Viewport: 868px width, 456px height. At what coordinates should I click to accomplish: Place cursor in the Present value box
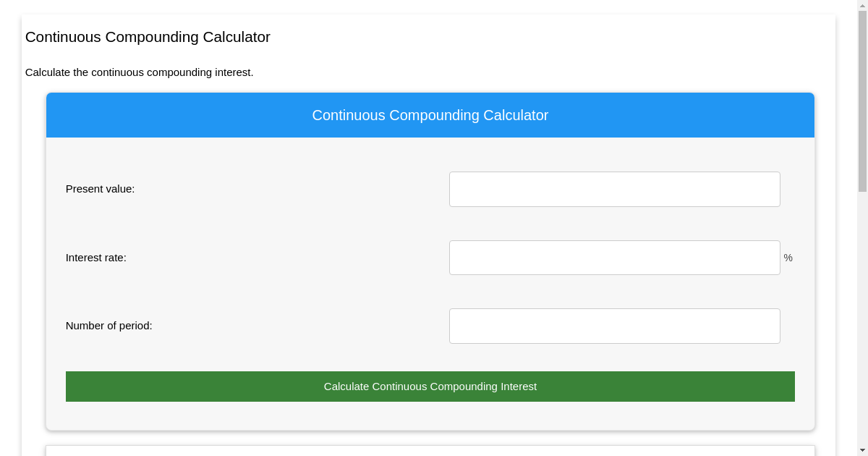pos(614,189)
